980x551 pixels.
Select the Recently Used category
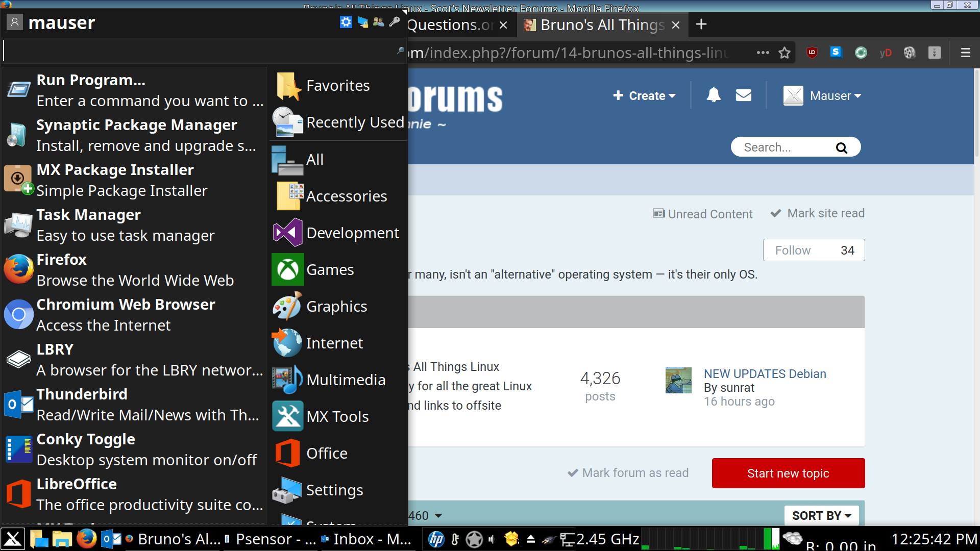pos(338,122)
